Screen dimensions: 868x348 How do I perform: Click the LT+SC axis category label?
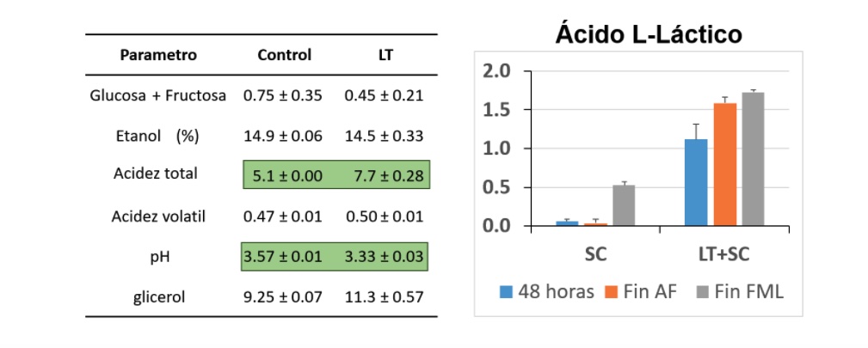[x=724, y=254]
